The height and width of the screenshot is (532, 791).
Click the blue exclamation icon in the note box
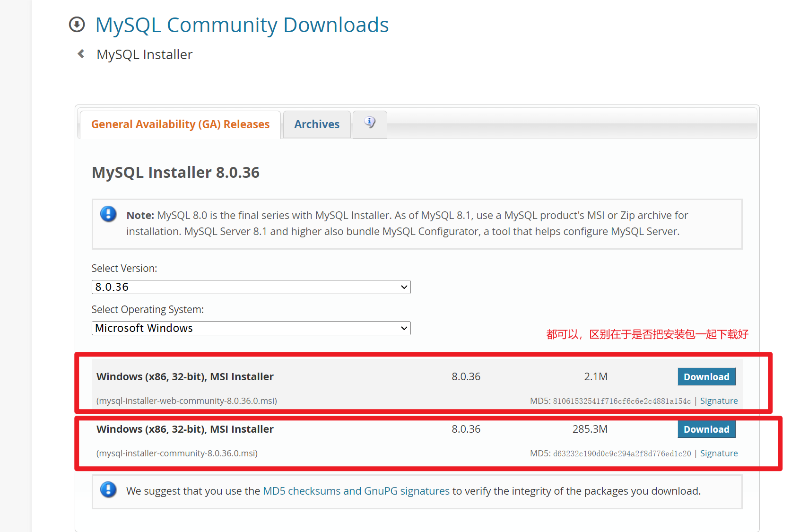coord(108,214)
